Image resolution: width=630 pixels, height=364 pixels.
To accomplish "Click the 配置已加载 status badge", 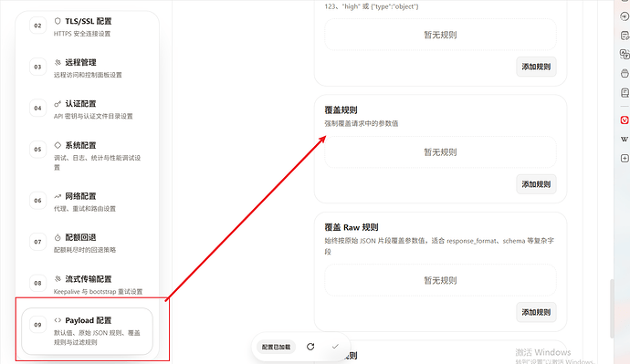I will [x=276, y=347].
